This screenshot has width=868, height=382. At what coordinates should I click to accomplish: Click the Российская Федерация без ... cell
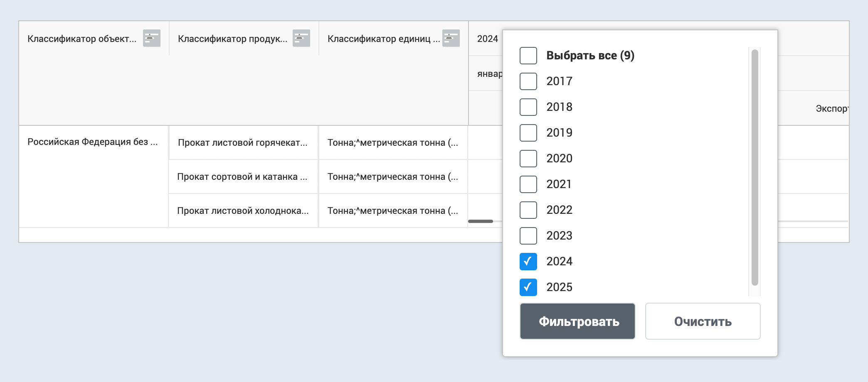92,142
